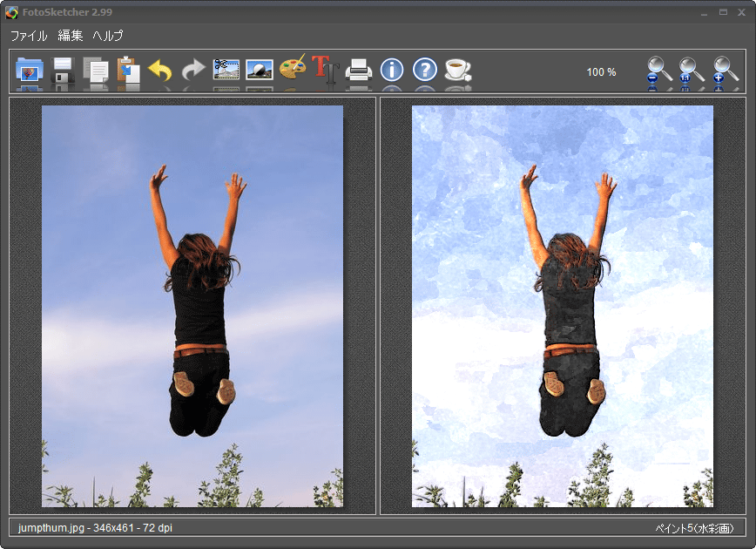Copy the drawing to clipboard
This screenshot has width=756, height=549.
coord(96,70)
